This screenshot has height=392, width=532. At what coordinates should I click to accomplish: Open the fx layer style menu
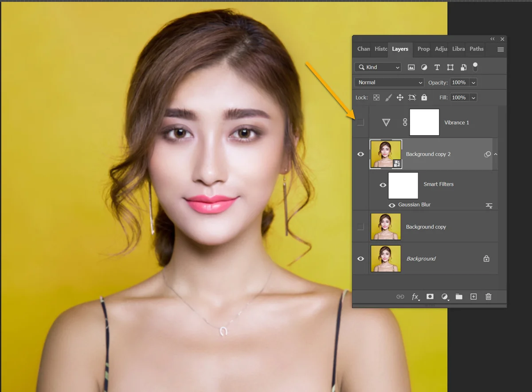(415, 297)
